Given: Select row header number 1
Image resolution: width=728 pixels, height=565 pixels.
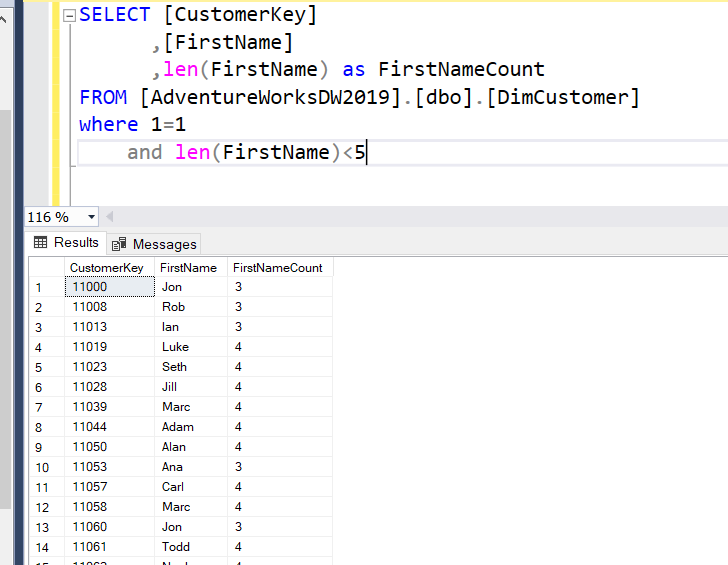Looking at the screenshot, I should click(47, 287).
